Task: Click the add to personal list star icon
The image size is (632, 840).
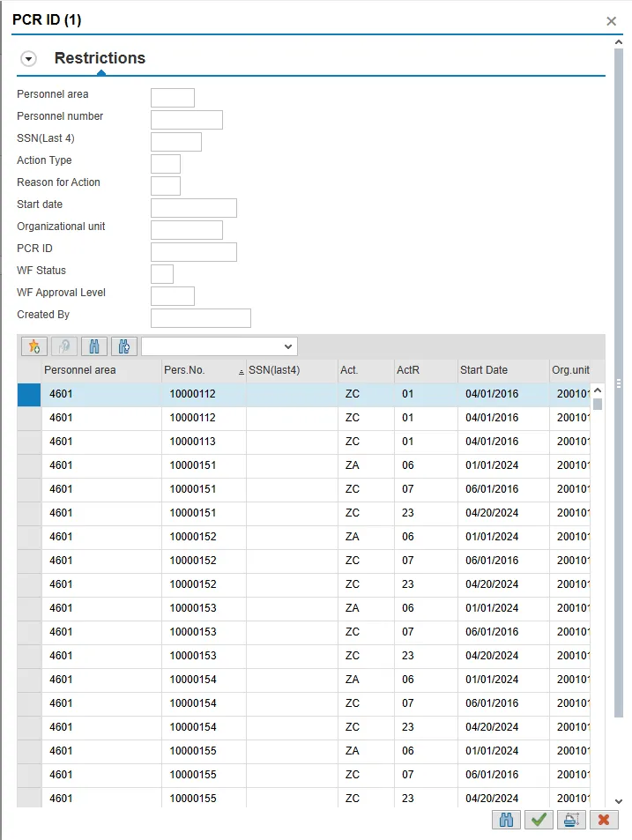Action: coord(34,346)
